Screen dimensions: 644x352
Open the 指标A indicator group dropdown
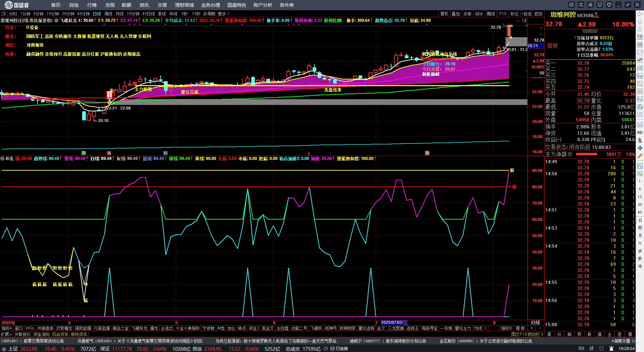click(x=7, y=328)
